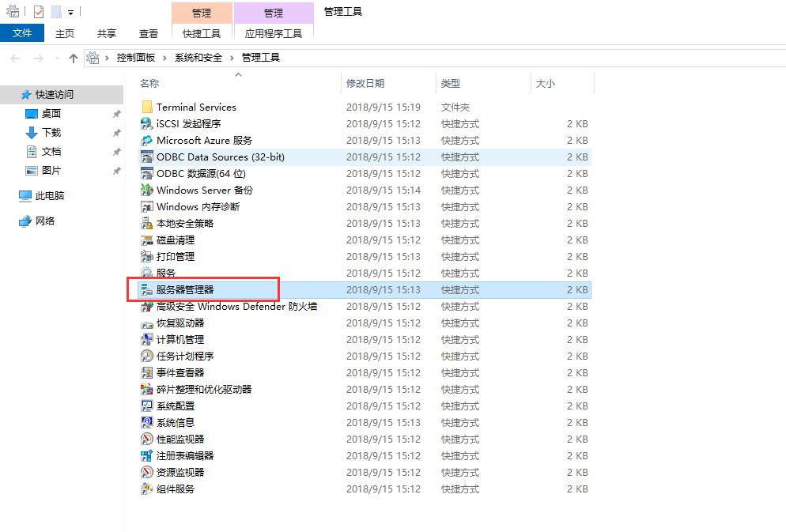Click the 组件服务 icon

click(x=147, y=489)
